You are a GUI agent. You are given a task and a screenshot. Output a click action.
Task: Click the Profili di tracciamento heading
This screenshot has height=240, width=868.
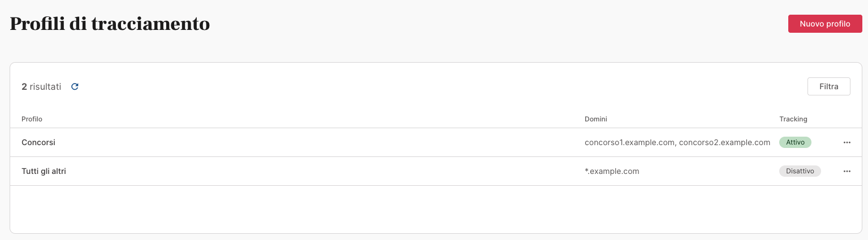point(110,24)
